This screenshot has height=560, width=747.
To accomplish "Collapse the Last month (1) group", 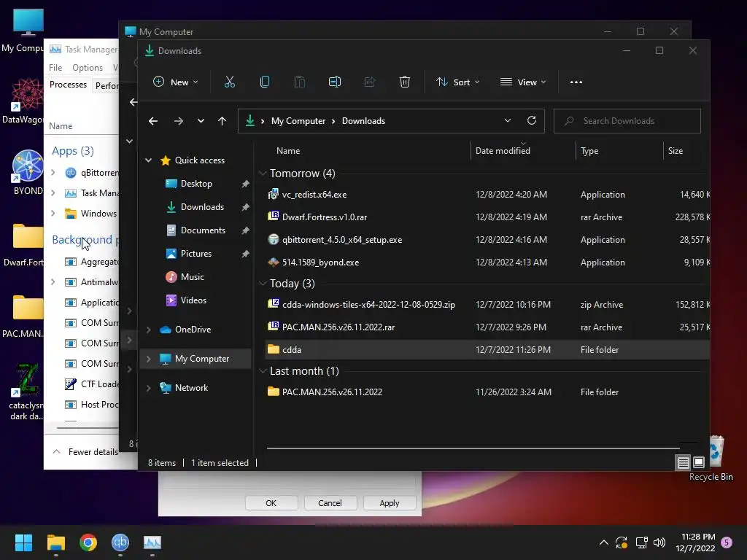I will click(x=263, y=371).
